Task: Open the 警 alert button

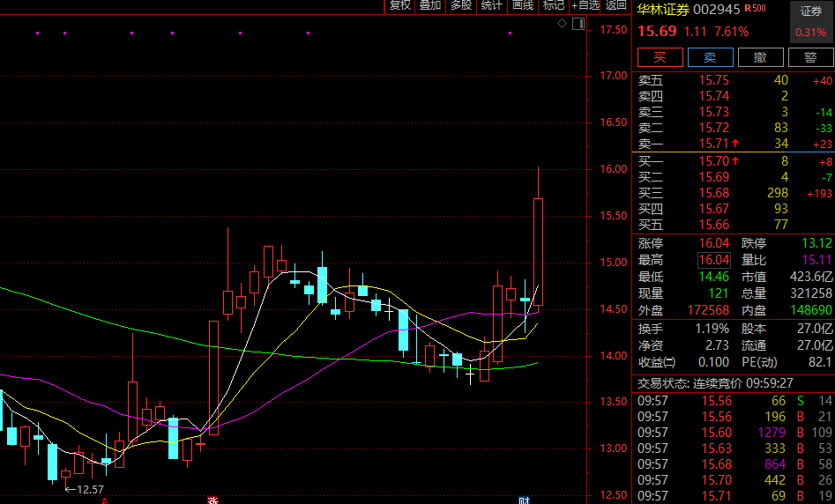Action: click(x=810, y=57)
